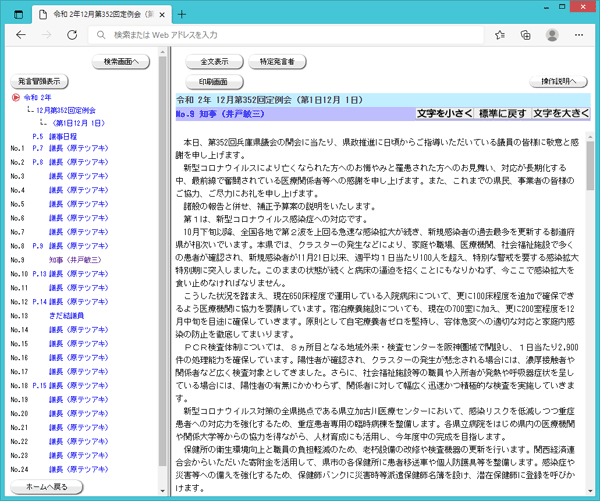Open the favorites star icon
Viewport: 600px width, 501px height.
pyautogui.click(x=499, y=35)
